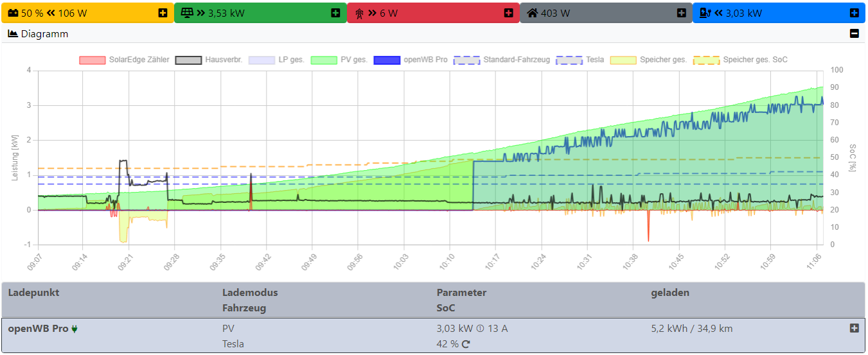Expand the battery storage card

click(163, 13)
